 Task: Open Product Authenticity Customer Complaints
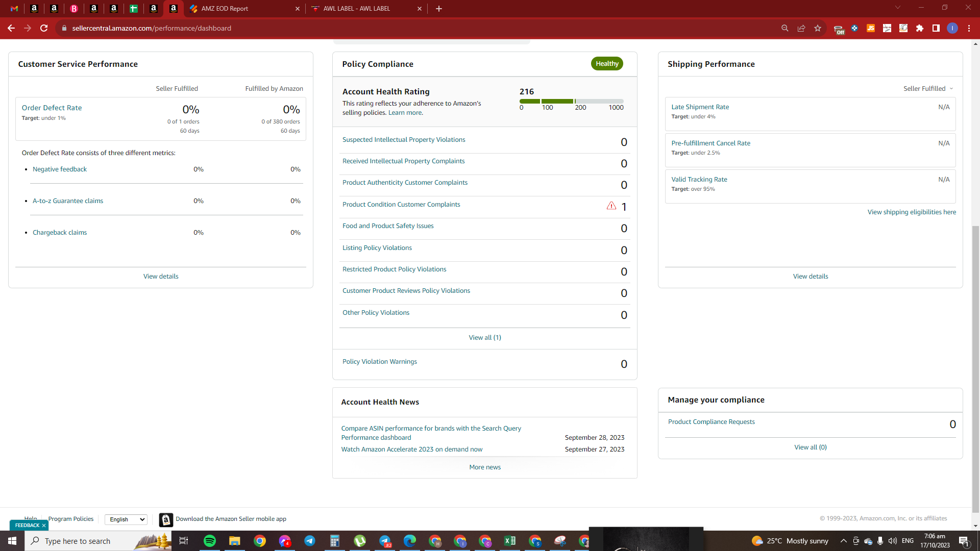[405, 183]
